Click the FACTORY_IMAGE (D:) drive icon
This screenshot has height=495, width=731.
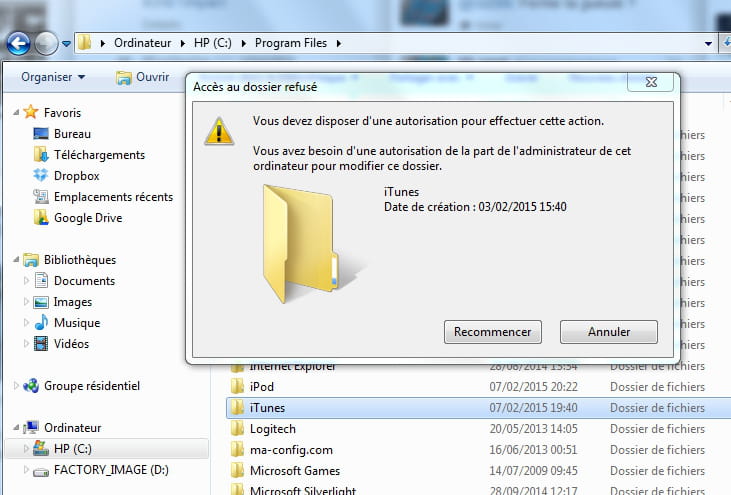(x=41, y=471)
